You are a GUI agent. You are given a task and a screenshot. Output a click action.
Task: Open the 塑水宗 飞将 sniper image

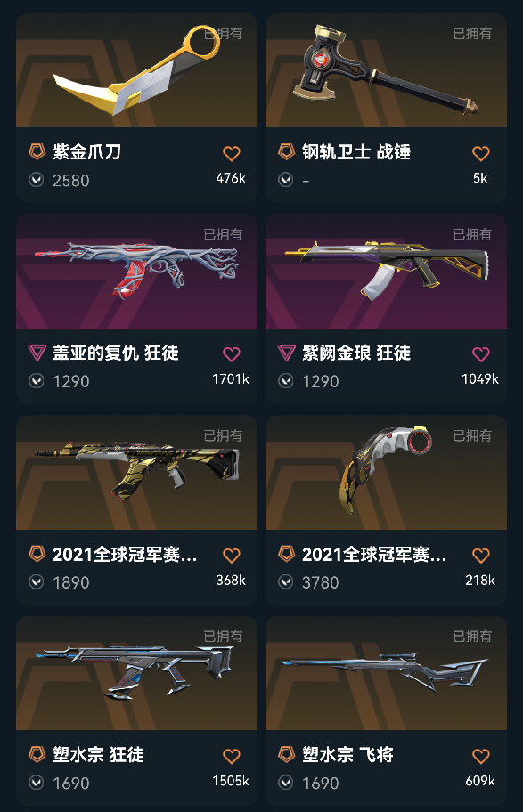pyautogui.click(x=386, y=673)
